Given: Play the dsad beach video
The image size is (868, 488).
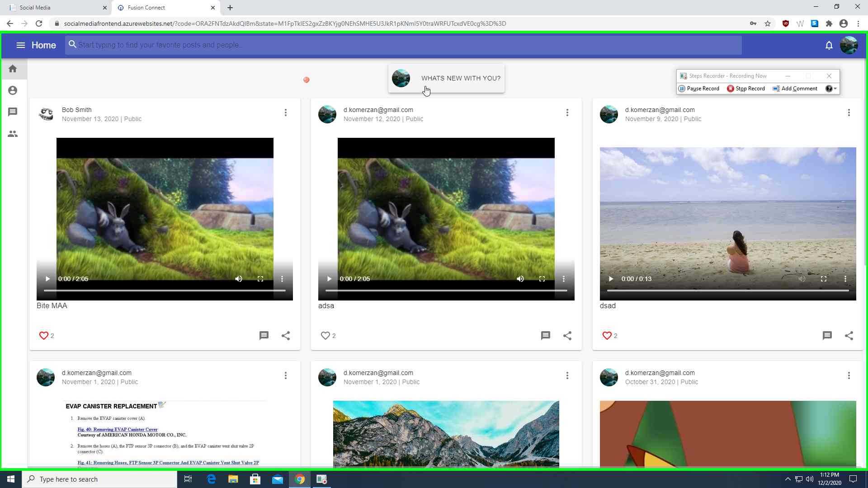Looking at the screenshot, I should [x=611, y=279].
